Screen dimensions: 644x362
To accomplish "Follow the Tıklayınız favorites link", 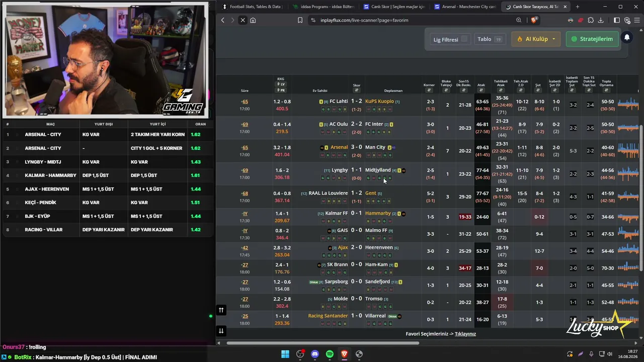I will tap(465, 334).
